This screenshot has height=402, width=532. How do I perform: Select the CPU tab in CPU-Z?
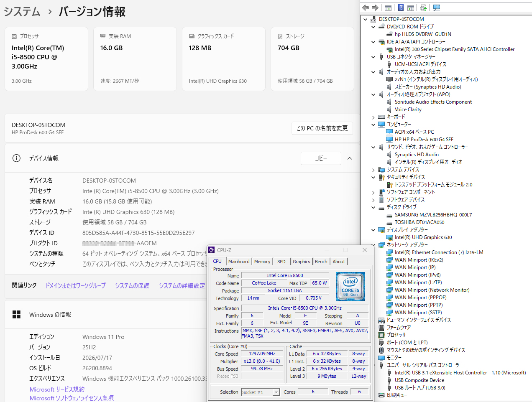coord(217,261)
